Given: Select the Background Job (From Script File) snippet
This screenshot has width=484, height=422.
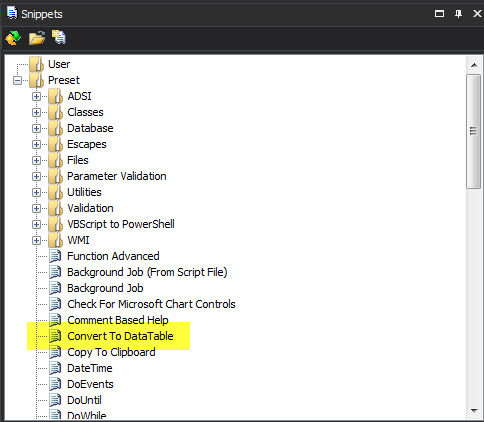Looking at the screenshot, I should pyautogui.click(x=147, y=272).
